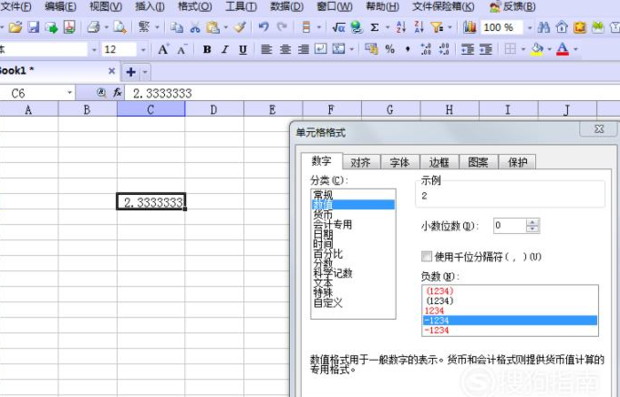620x397 pixels.
Task: Export to PDF using the toolbar icon
Action: click(x=70, y=27)
